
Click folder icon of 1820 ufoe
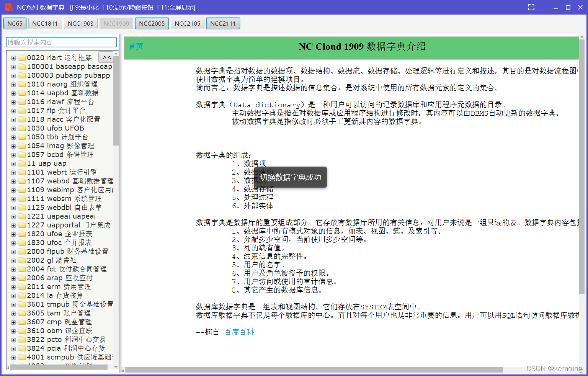[x=22, y=234]
